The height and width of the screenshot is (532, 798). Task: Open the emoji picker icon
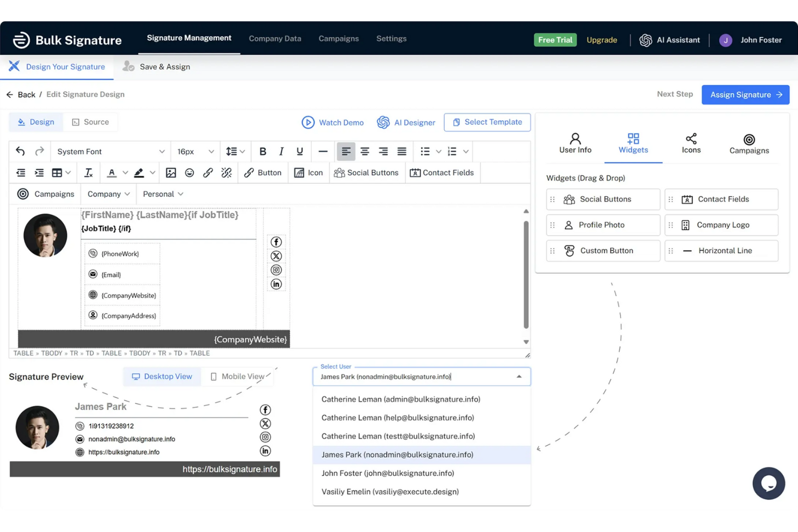tap(189, 172)
